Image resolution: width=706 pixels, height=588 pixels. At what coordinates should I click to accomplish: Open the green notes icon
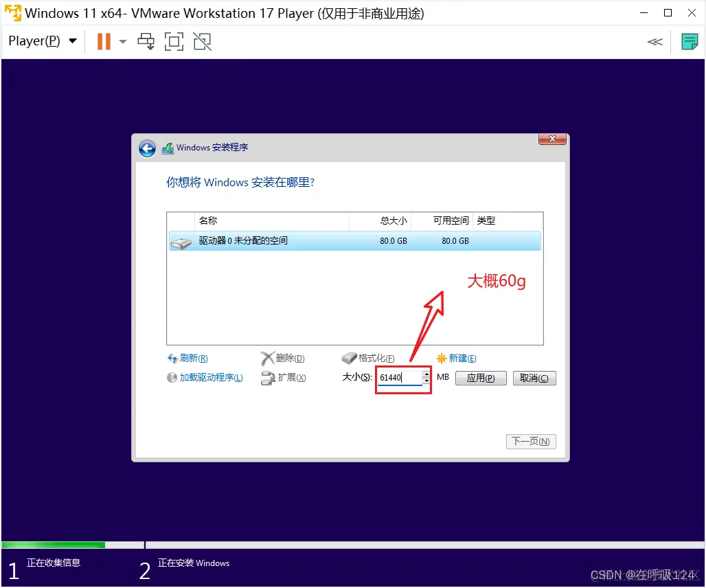pos(690,42)
